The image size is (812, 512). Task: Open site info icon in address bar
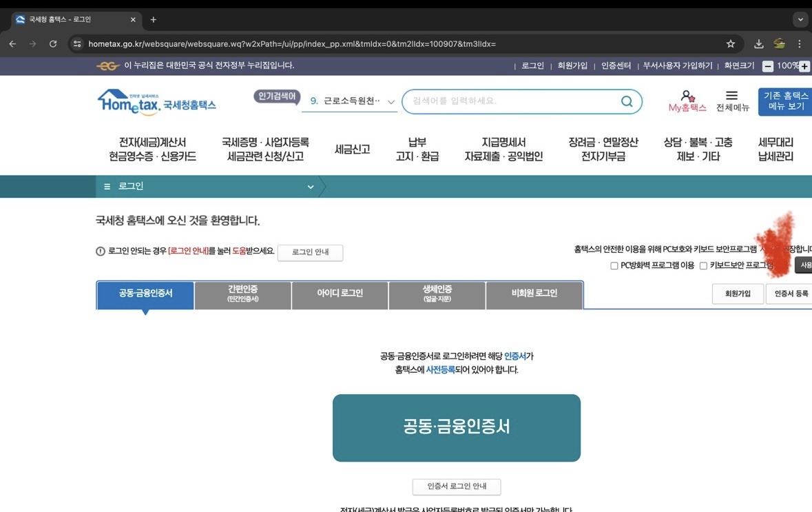pos(77,44)
